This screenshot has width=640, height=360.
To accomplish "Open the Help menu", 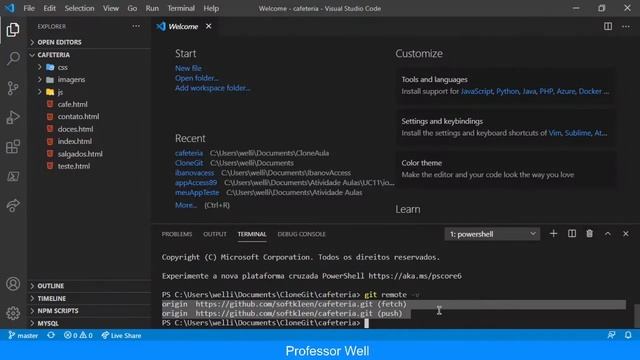I will coord(211,8).
